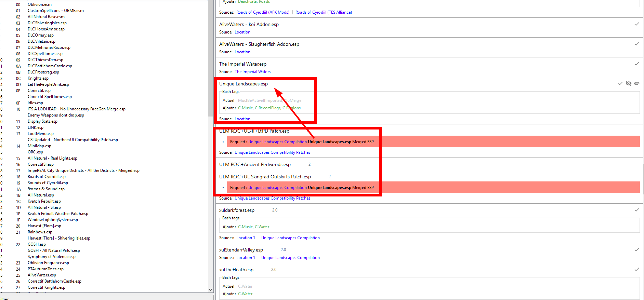Select DLCMehrunesRazor.esp in the plugin list
This screenshot has height=300, width=644.
point(49,47)
